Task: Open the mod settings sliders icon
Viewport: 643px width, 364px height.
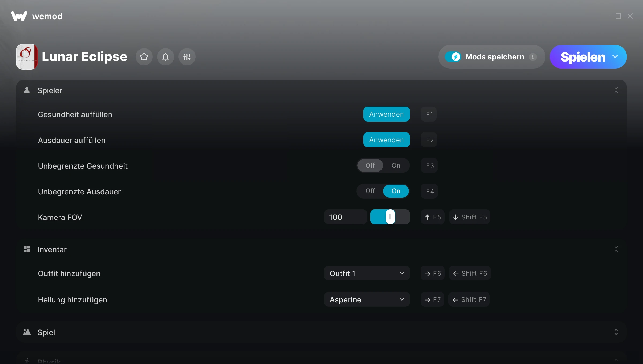Action: click(187, 57)
